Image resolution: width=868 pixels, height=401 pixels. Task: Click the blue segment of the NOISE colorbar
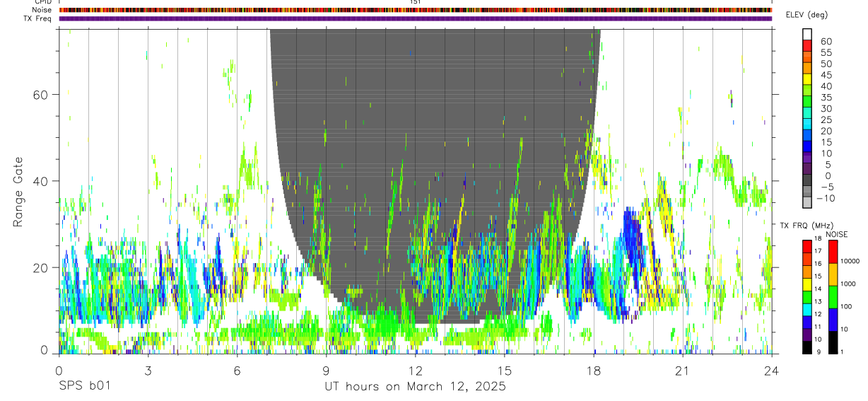[832, 319]
